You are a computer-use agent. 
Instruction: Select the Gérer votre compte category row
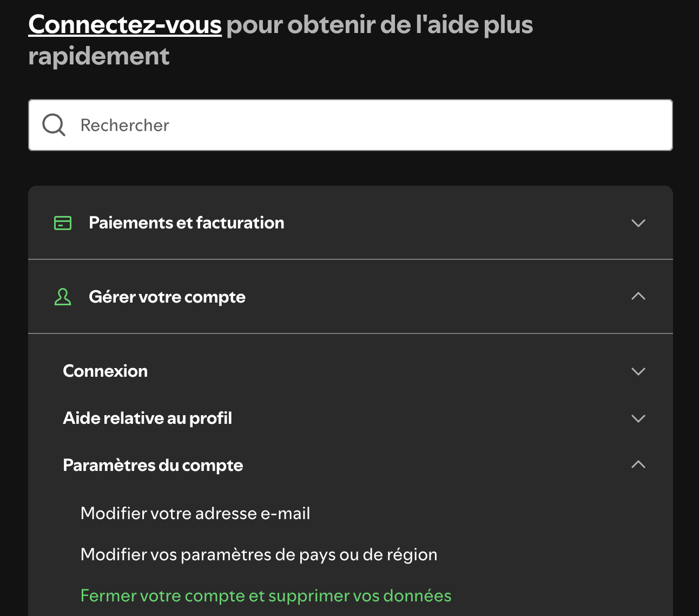click(x=167, y=297)
